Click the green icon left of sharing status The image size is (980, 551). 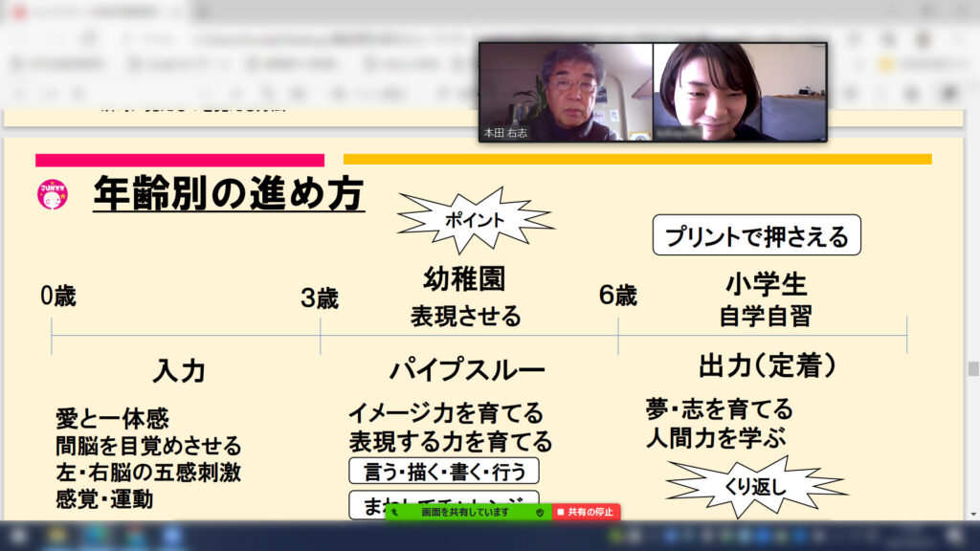394,513
